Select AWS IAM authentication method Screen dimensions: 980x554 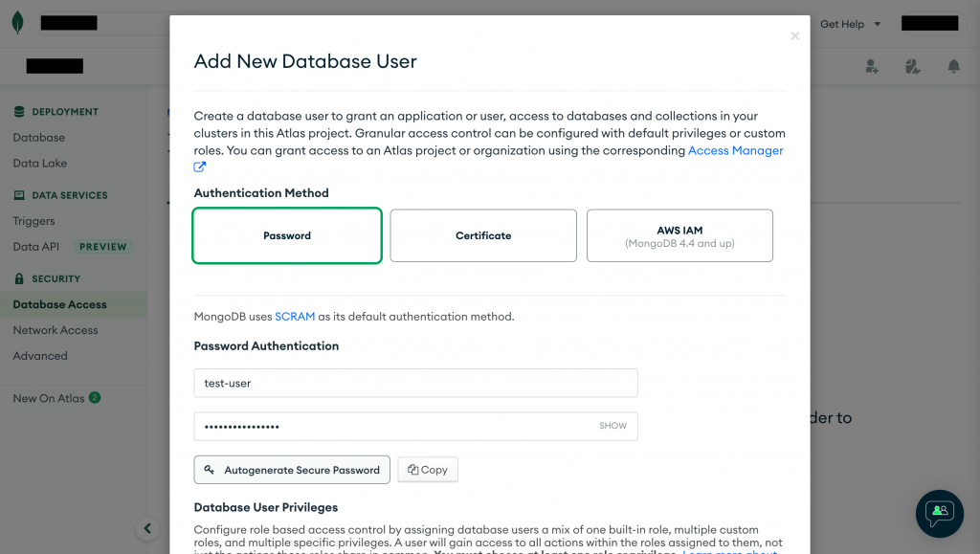click(679, 235)
